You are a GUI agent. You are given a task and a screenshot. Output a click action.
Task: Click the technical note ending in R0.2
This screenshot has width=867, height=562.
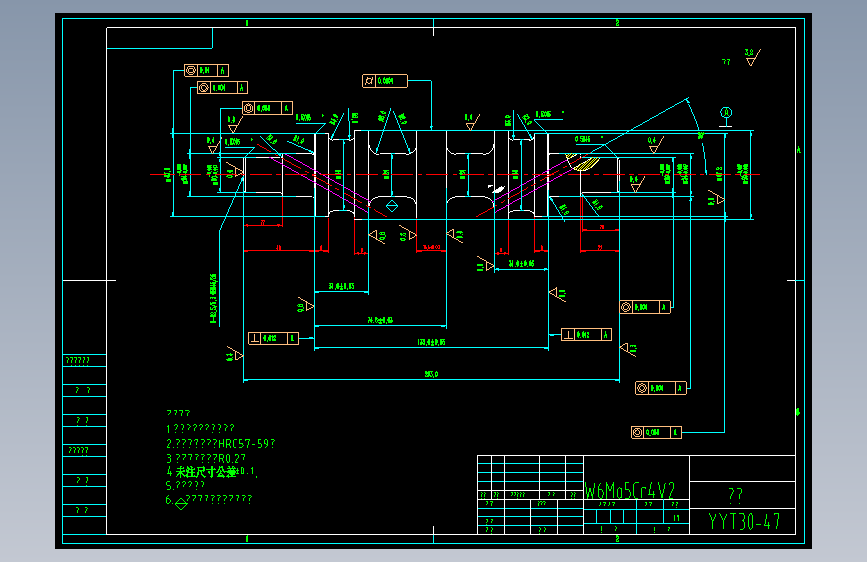pos(206,459)
